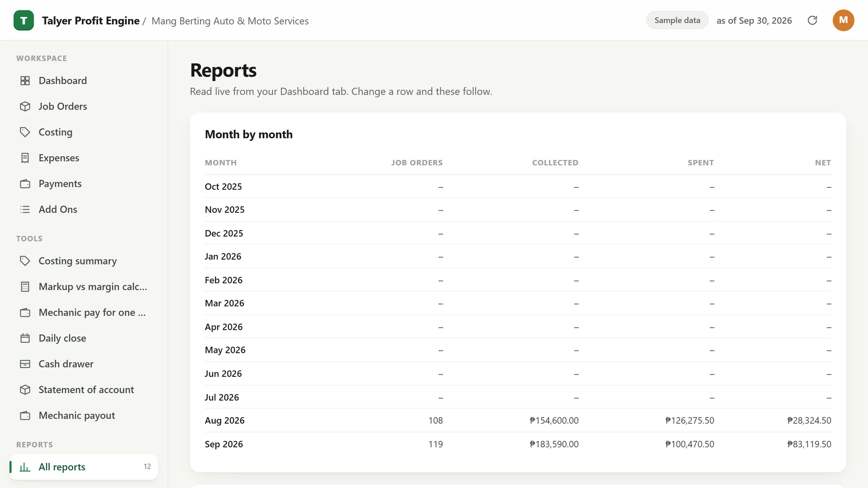Open the Mechanic pay for one tool
Viewport: 868px width, 488px height.
click(x=84, y=312)
